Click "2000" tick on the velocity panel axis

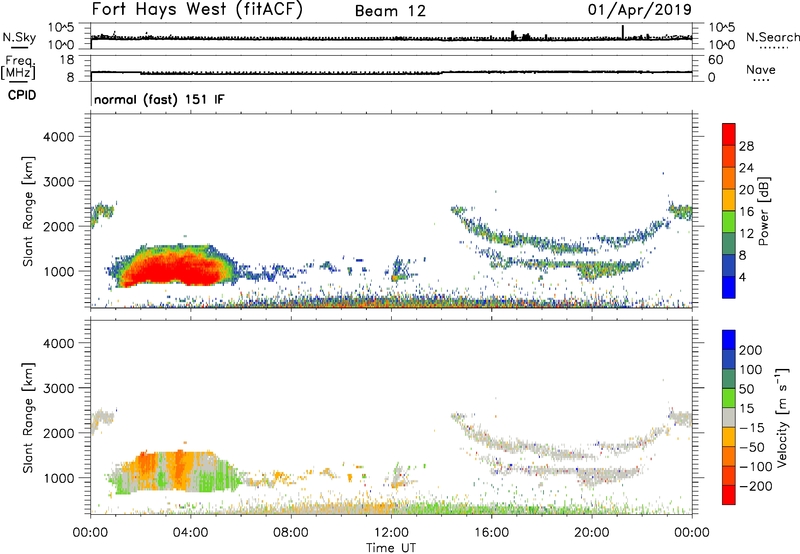click(x=59, y=433)
